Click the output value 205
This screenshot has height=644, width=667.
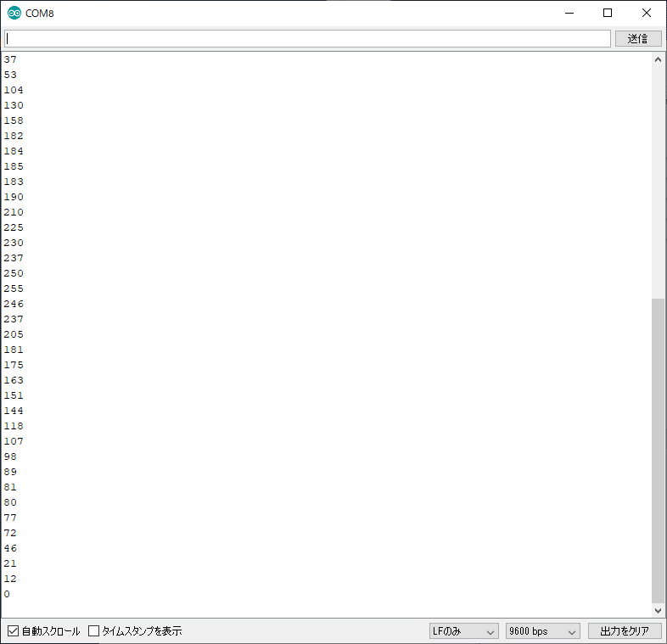(x=14, y=334)
